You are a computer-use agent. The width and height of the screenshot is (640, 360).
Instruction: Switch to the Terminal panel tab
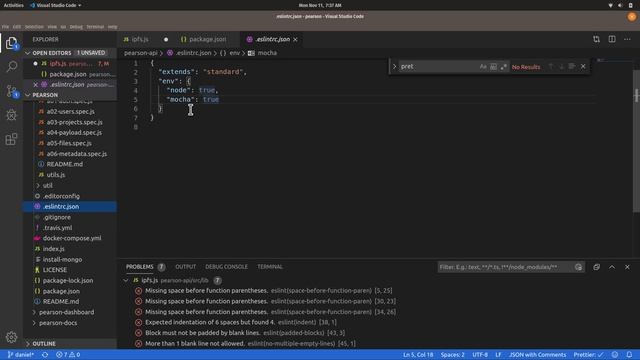click(269, 267)
